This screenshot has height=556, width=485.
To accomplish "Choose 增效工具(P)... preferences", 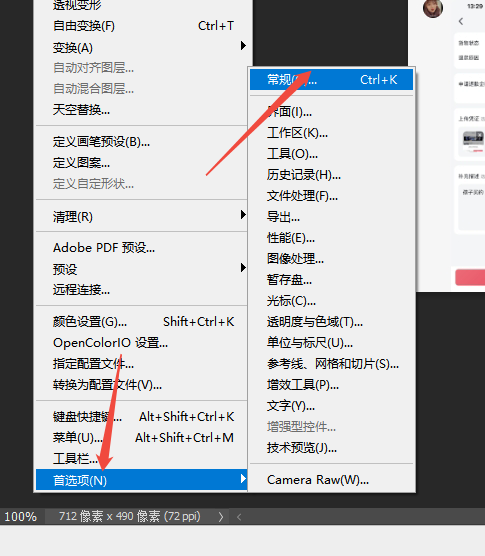I will [331, 385].
